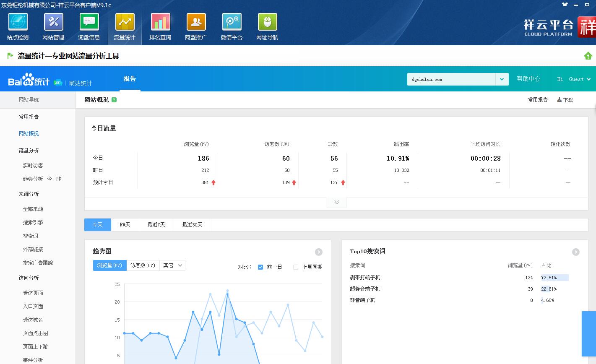Click the red arrow next to 381
Viewport: 596px width, 364px height.
[x=213, y=182]
